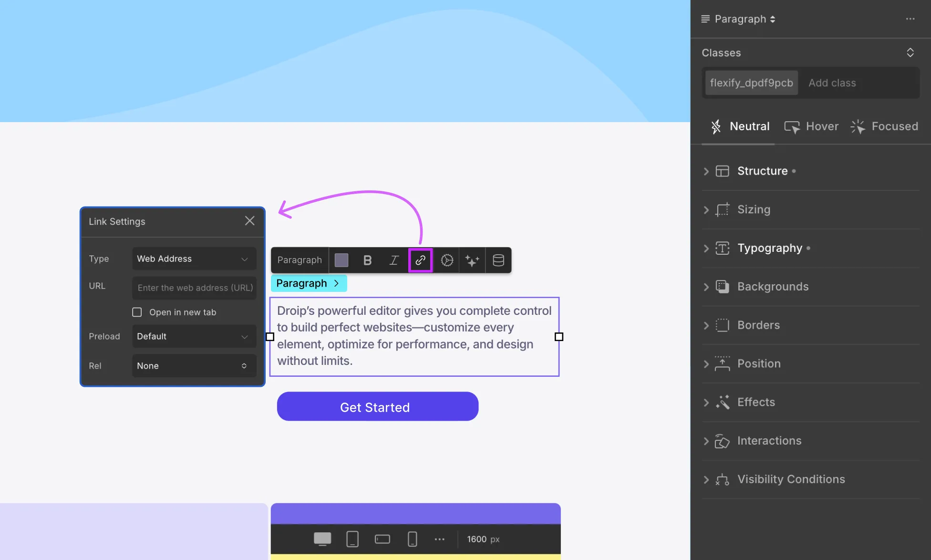931x560 pixels.
Task: Expand the Structure section chevron
Action: (x=706, y=171)
